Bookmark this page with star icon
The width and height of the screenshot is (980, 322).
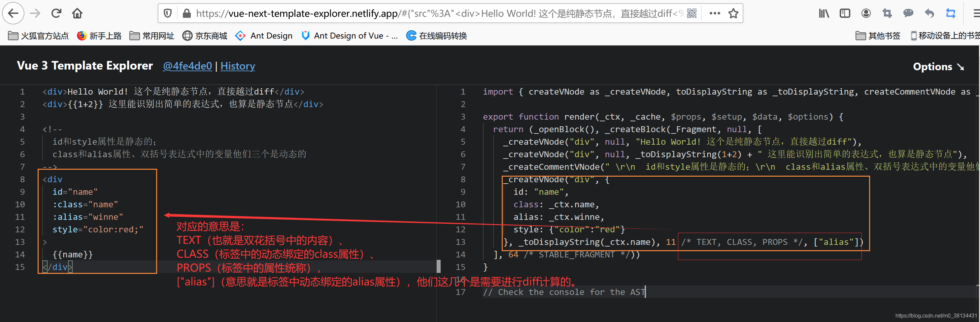(x=733, y=14)
